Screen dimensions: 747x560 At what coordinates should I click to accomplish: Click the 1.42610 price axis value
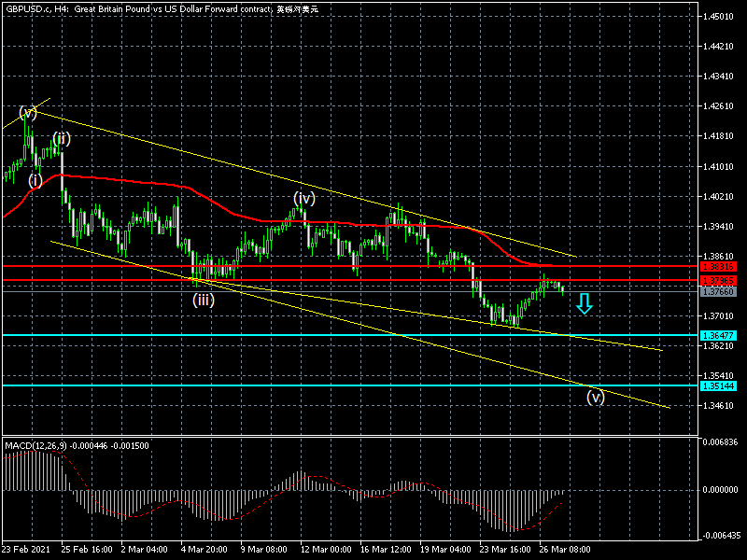pos(718,106)
